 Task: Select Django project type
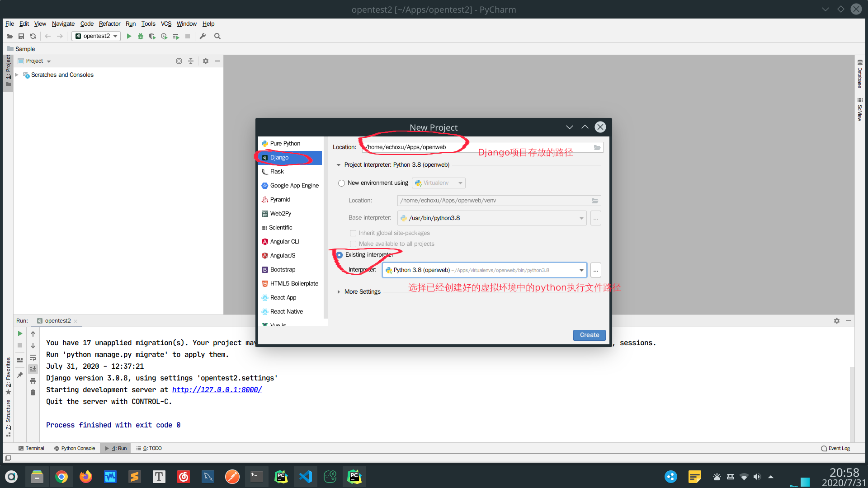tap(290, 158)
